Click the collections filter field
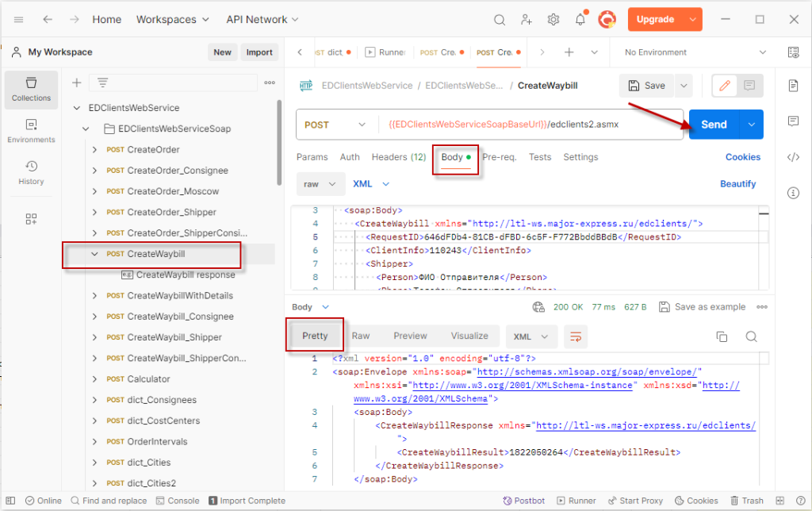 coord(173,83)
